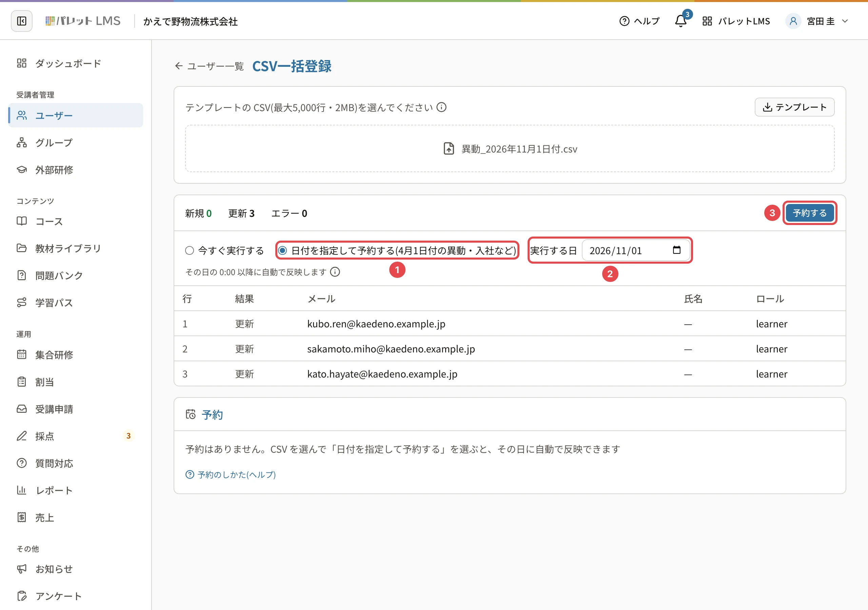Select 日付を指定して予約する radio button
Image resolution: width=868 pixels, height=610 pixels.
(x=282, y=250)
